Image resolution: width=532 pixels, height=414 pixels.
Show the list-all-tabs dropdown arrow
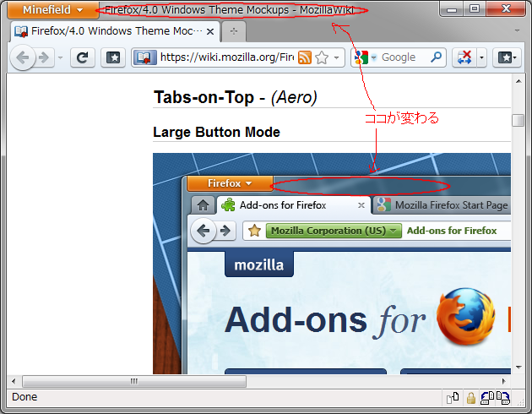[x=517, y=30]
